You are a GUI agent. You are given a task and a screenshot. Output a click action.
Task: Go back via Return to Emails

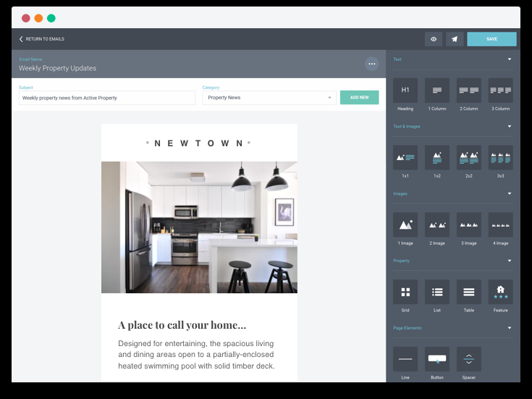point(42,39)
